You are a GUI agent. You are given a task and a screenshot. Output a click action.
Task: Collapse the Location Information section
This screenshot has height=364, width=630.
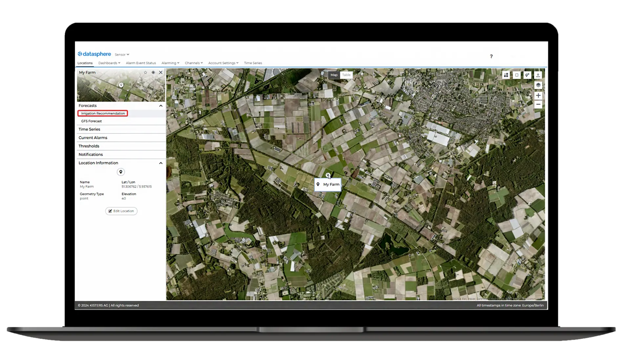point(161,163)
